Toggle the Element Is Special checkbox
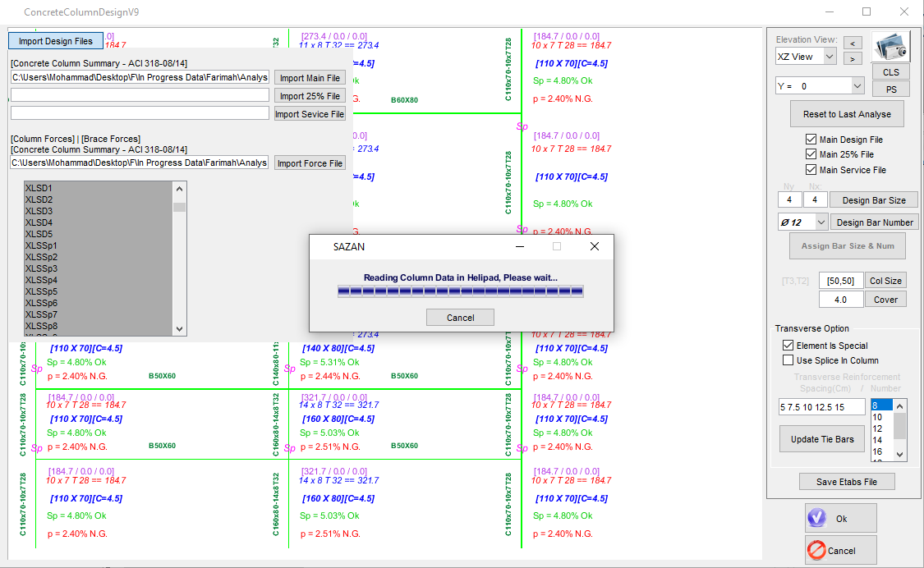The height and width of the screenshot is (568, 924). click(x=788, y=346)
